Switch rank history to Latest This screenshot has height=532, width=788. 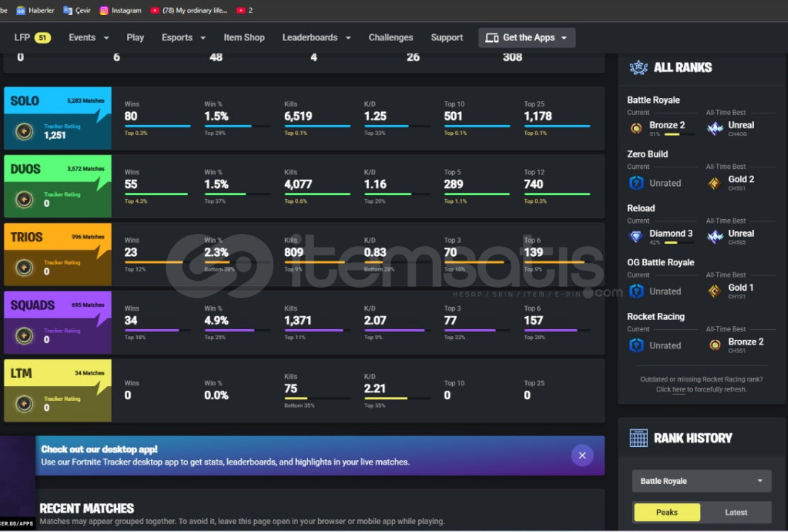735,512
